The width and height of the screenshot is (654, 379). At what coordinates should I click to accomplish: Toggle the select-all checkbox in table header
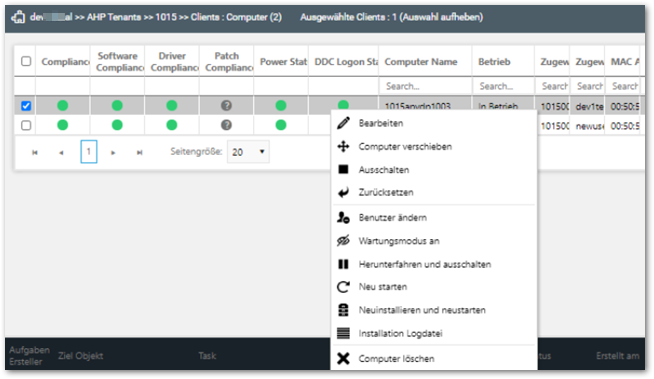click(x=26, y=61)
